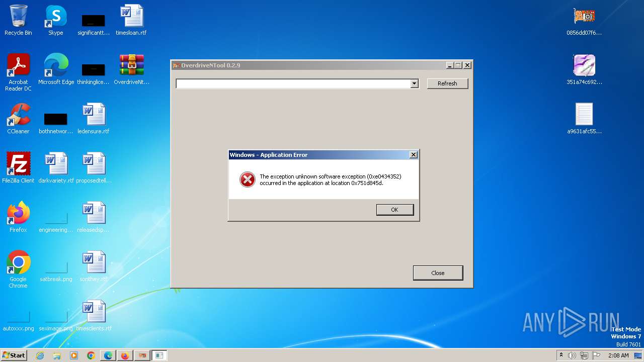Open Firefox from the taskbar
Viewport: 644px width, 362px height.
125,355
